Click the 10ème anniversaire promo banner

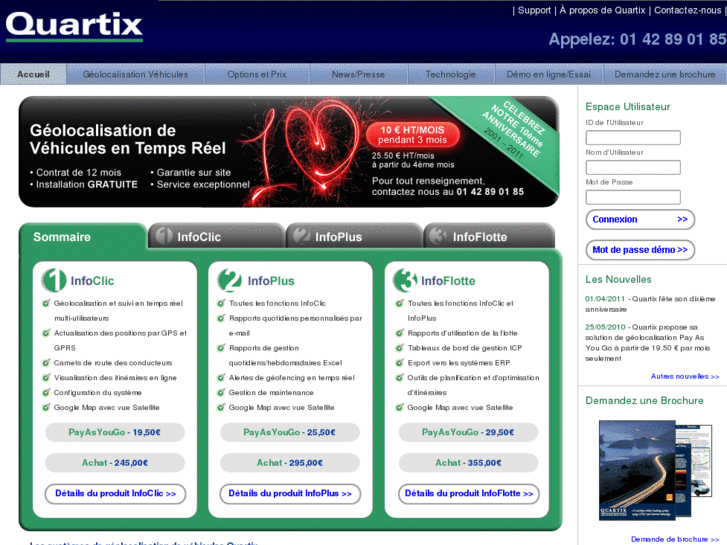click(x=289, y=152)
